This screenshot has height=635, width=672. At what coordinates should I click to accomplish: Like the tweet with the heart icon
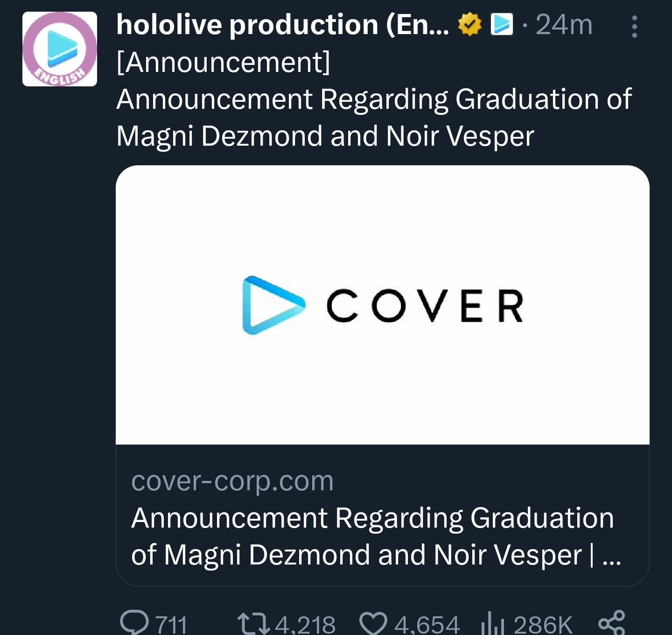tap(373, 623)
